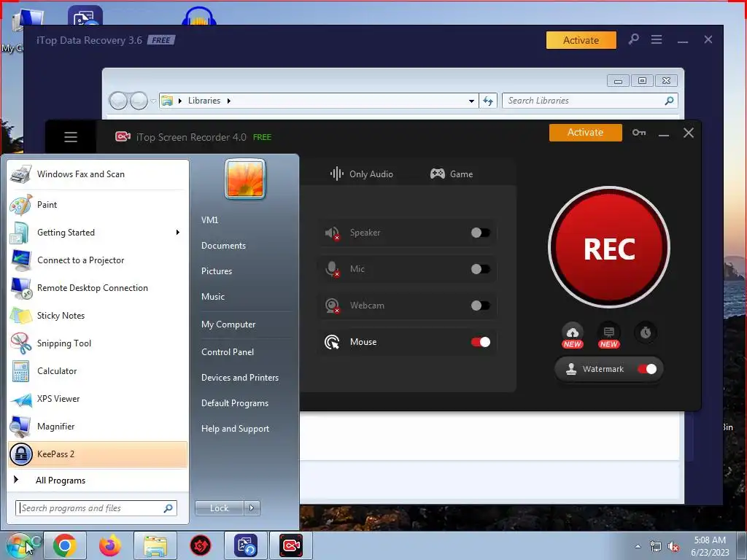Expand Getting Started submenu arrow
747x560 pixels.
click(x=178, y=233)
